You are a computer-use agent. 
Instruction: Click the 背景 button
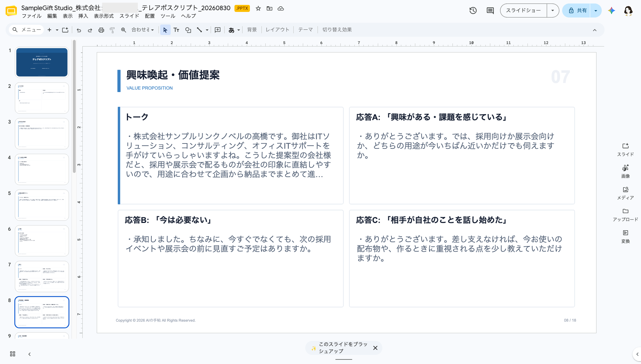tap(252, 30)
